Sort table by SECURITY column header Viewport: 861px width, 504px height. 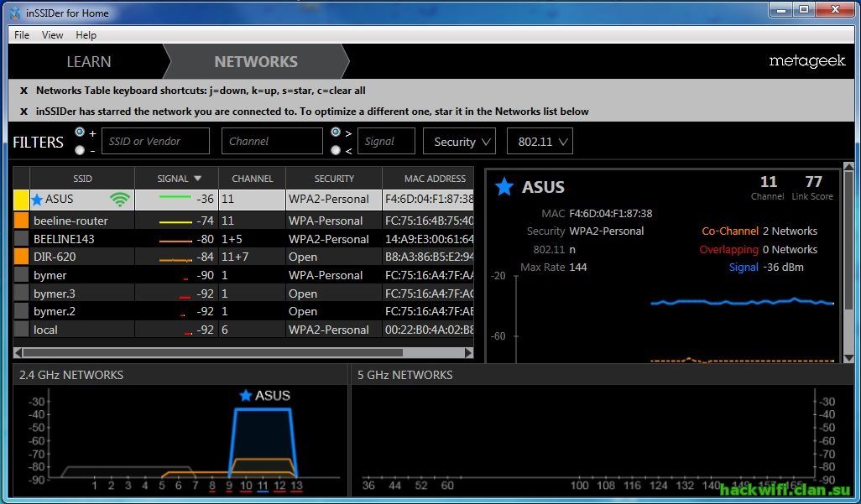coord(334,179)
